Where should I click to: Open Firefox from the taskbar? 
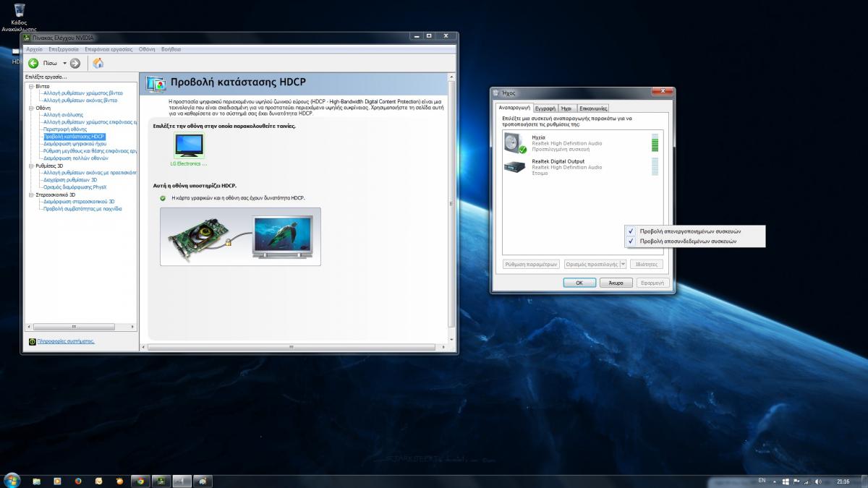[78, 481]
